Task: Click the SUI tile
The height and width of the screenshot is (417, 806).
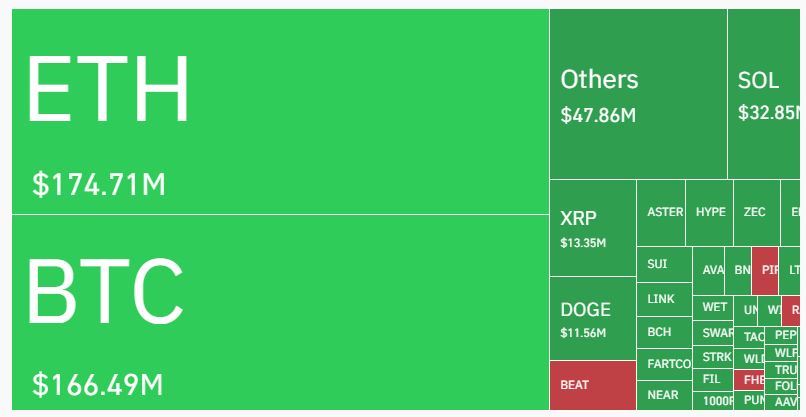Action: 664,265
